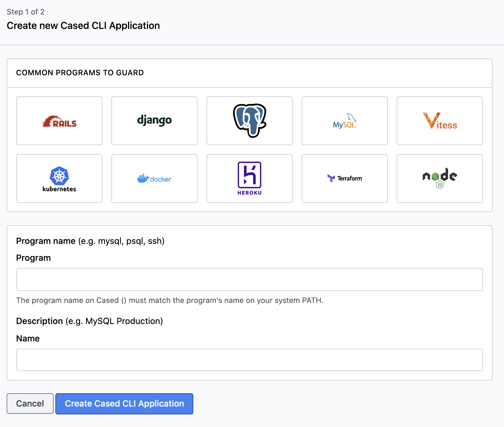Click the "Step 1 of 2" text
The image size is (504, 427).
click(26, 12)
